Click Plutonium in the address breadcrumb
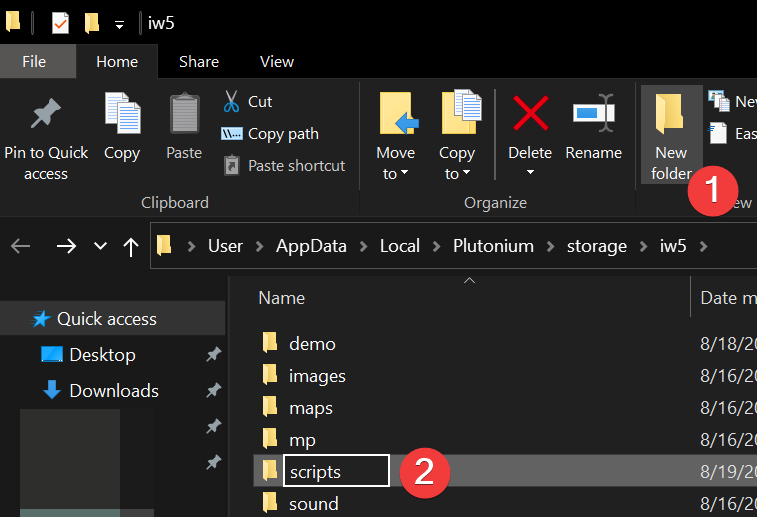Viewport: 757px width, 517px height. point(493,246)
